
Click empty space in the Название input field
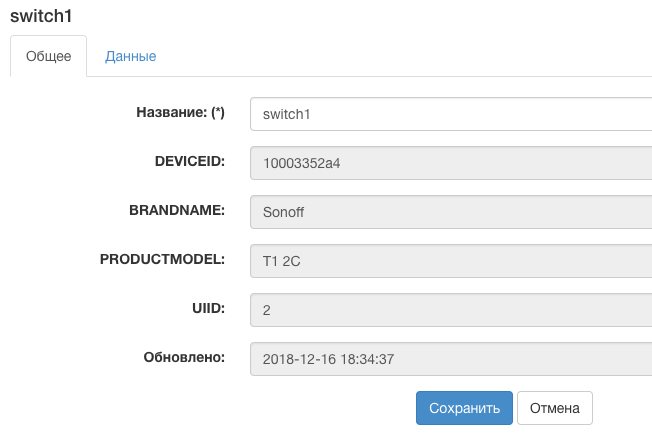click(480, 114)
